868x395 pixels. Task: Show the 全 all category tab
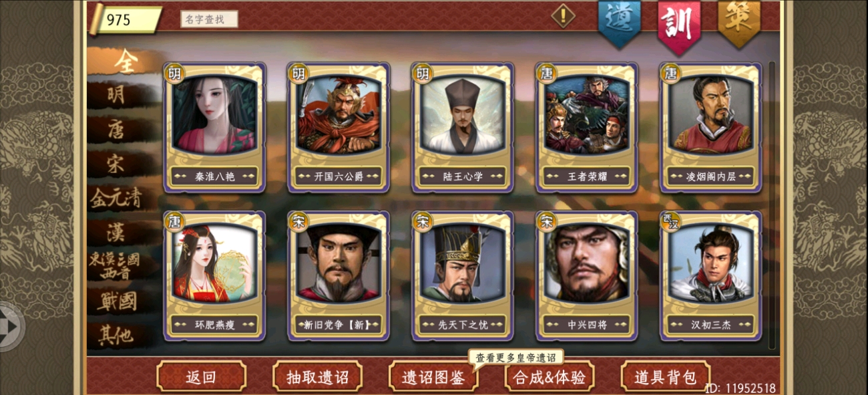(126, 62)
